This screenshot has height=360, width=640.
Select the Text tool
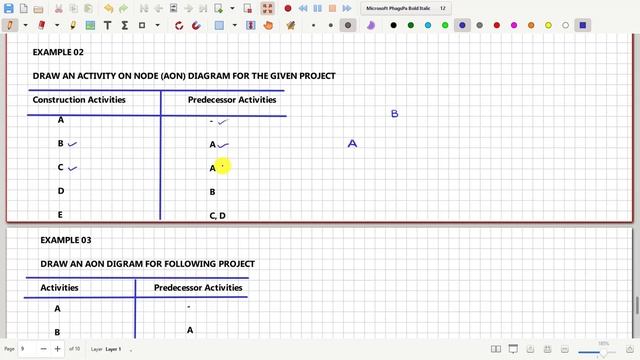point(107,25)
